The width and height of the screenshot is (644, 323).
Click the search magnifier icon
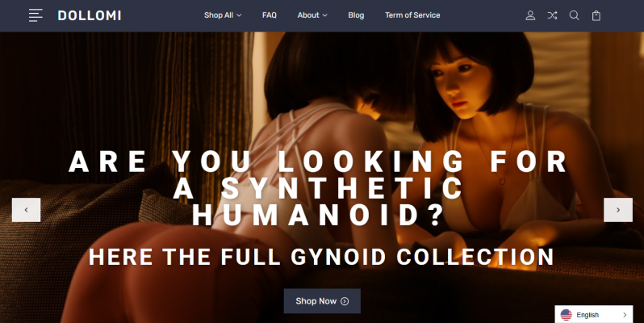[x=574, y=15]
